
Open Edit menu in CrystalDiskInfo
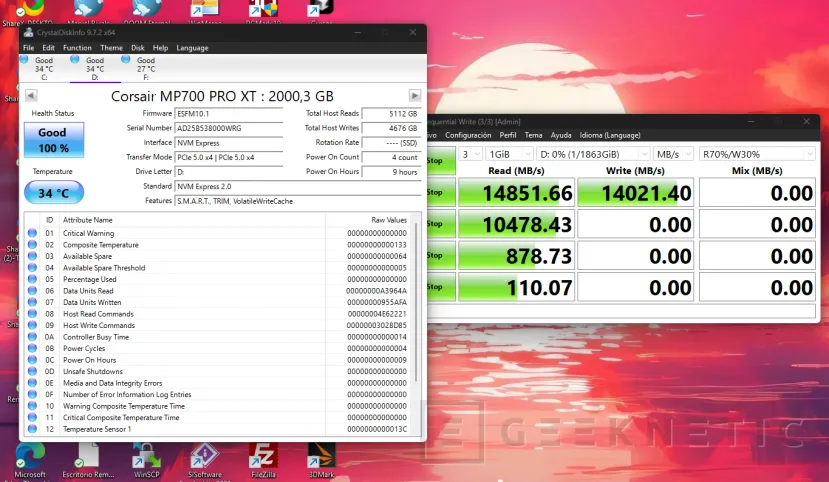[x=48, y=48]
